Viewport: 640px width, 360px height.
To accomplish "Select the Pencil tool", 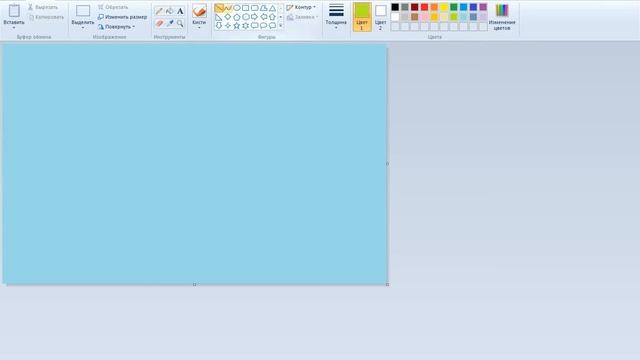I will [159, 11].
